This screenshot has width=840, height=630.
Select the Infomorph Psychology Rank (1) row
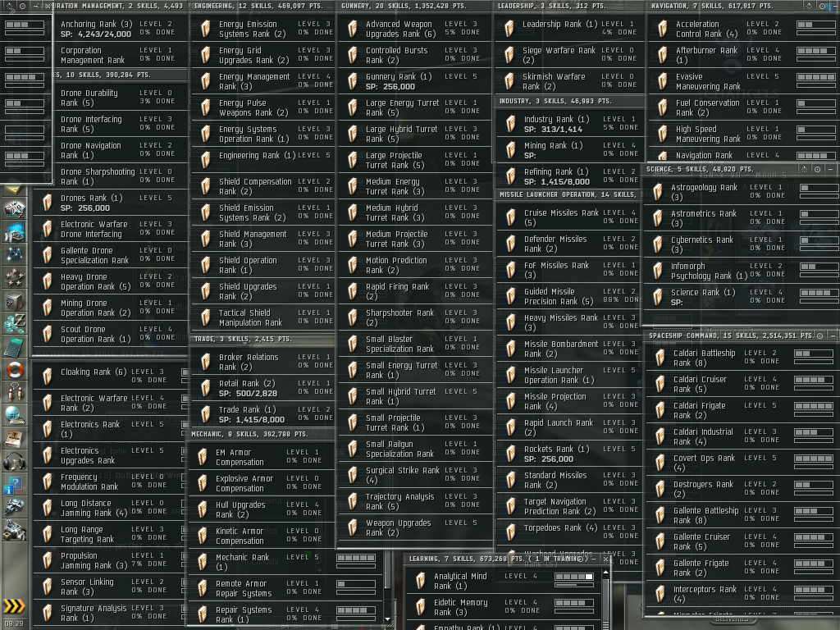click(x=741, y=271)
